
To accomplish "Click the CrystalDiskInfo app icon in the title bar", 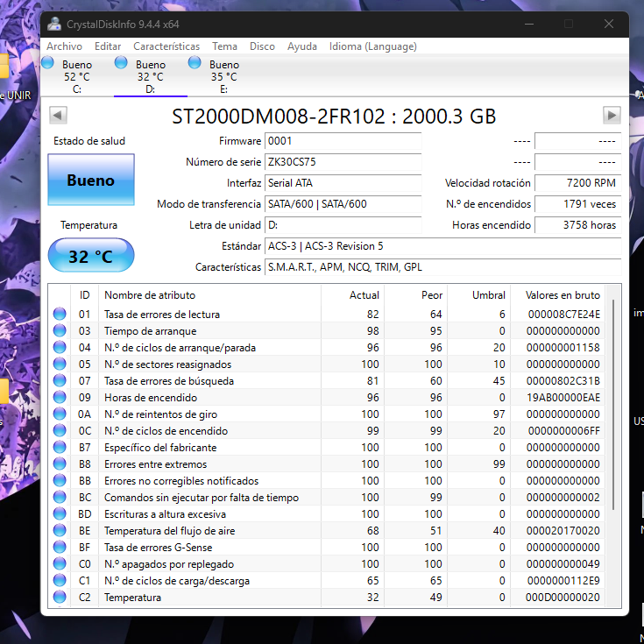I will 54,25.
